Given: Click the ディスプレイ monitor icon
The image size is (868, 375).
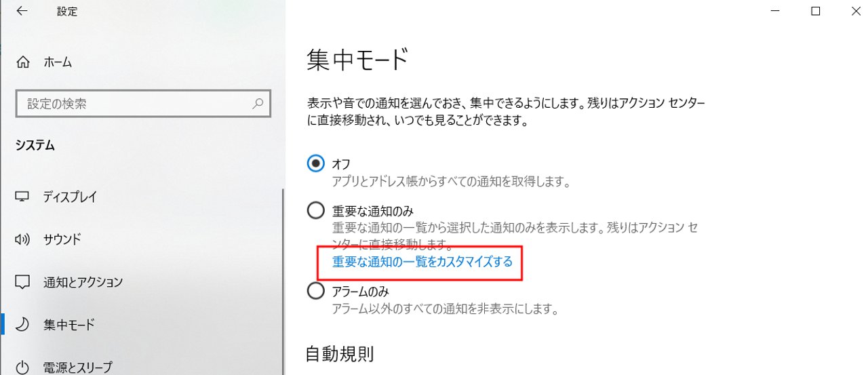Looking at the screenshot, I should (23, 197).
